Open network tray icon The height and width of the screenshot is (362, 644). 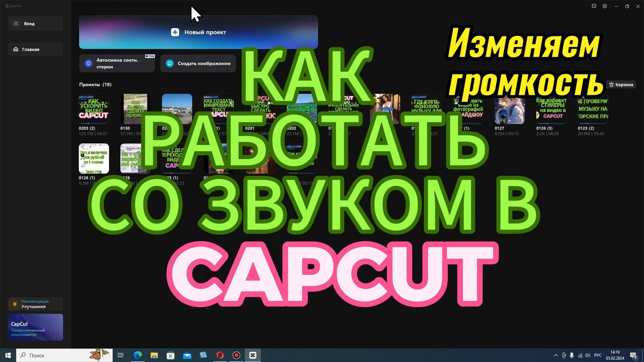click(580, 355)
